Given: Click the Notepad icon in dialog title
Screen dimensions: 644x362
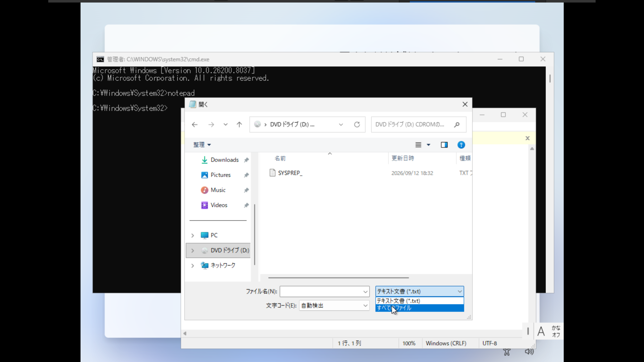Looking at the screenshot, I should click(193, 104).
